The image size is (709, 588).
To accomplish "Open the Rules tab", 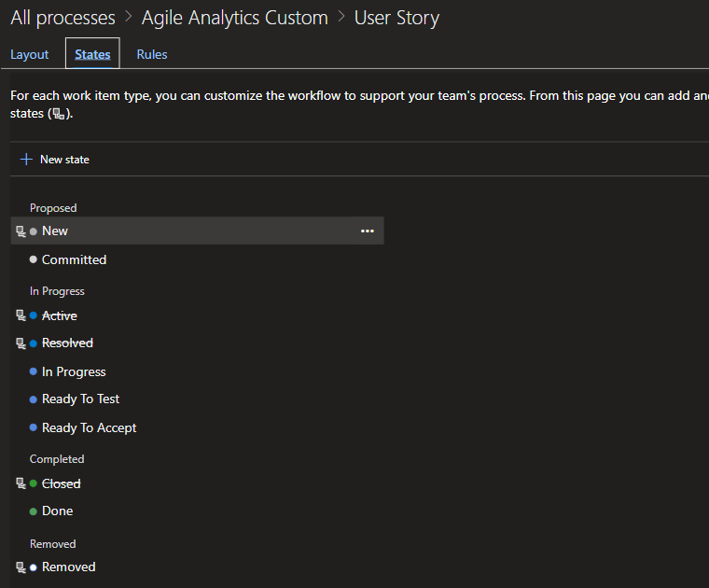I will pos(152,54).
